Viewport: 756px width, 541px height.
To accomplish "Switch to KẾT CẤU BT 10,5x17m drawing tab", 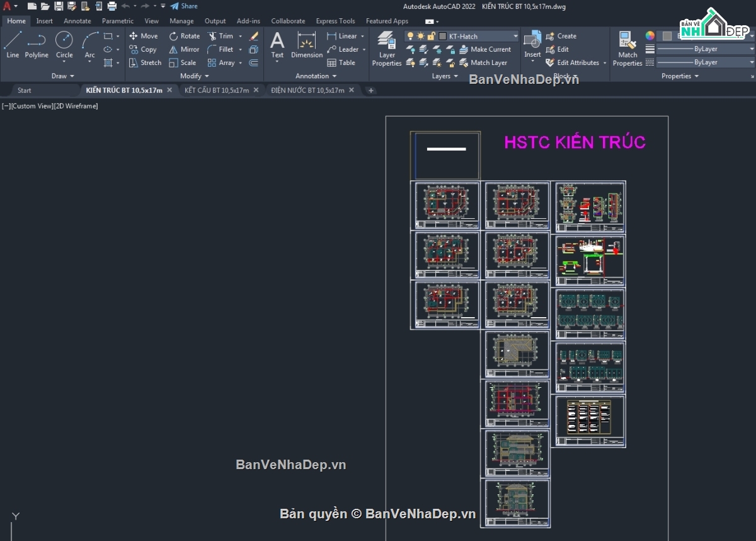I will pyautogui.click(x=217, y=90).
